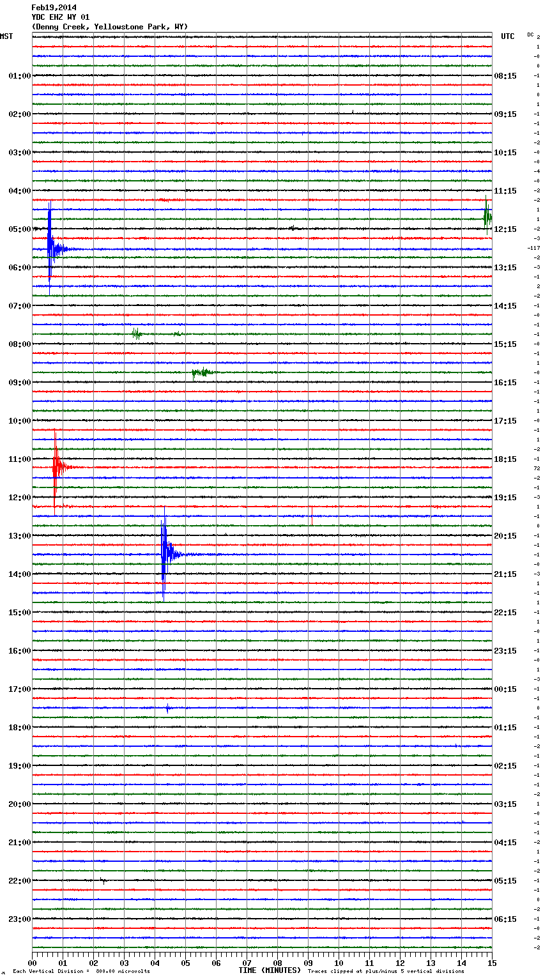Click the UTC column header
This screenshot has width=543, height=980.
(x=507, y=36)
